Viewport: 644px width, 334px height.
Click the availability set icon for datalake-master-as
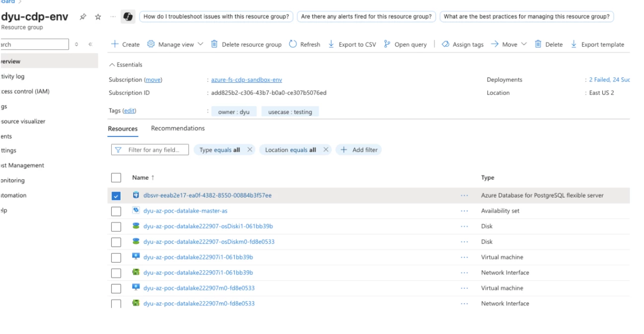(x=136, y=210)
